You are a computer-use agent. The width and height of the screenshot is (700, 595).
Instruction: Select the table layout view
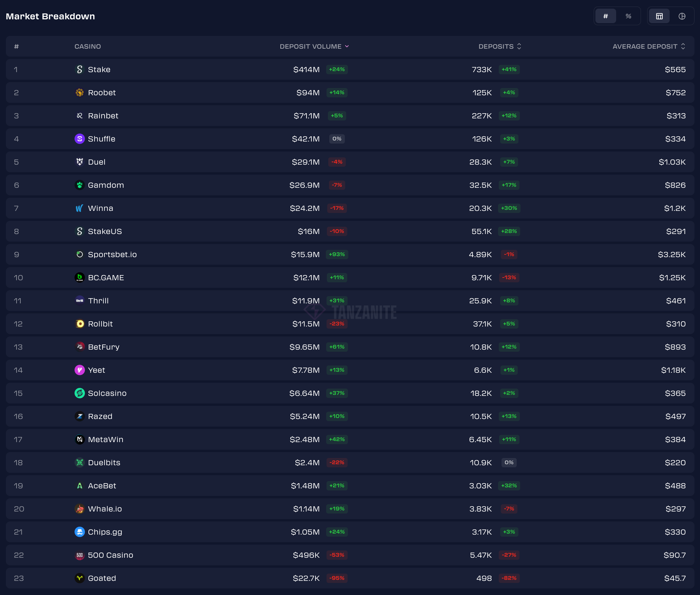pyautogui.click(x=659, y=16)
